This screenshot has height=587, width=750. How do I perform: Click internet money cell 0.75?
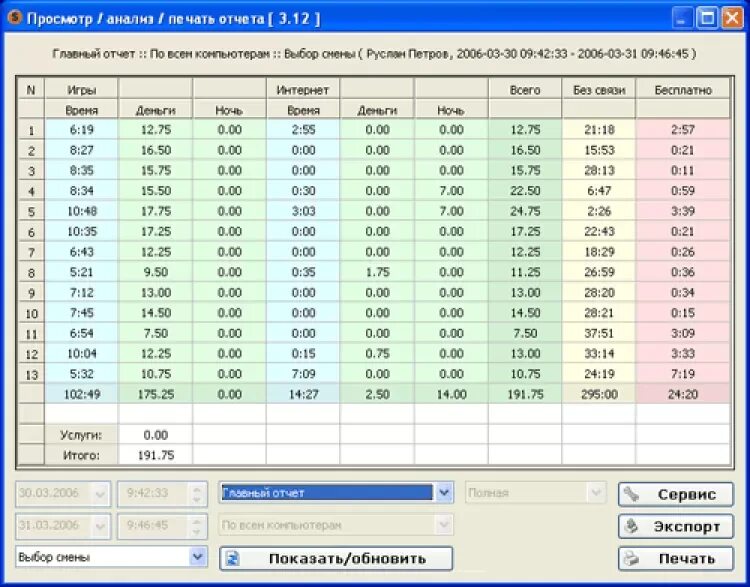(377, 354)
